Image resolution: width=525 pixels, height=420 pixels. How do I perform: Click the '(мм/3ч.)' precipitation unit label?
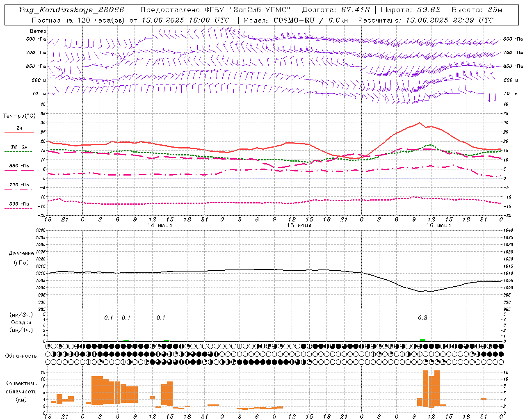21,315
